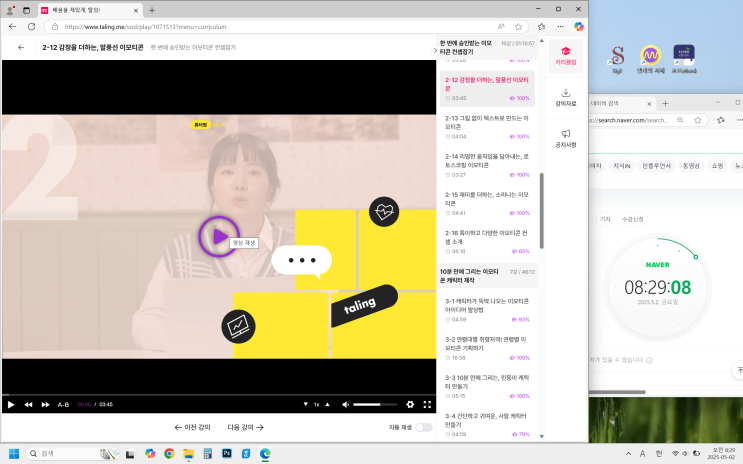Click the 10분 만에 그리는 이모티콘 section header
Screen dimensions: 743x464
click(487, 276)
